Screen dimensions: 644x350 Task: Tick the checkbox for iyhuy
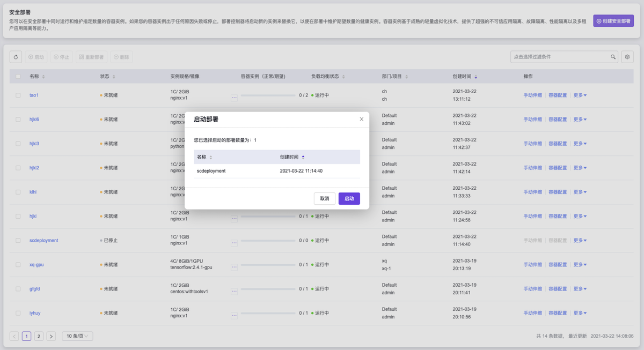pos(18,313)
